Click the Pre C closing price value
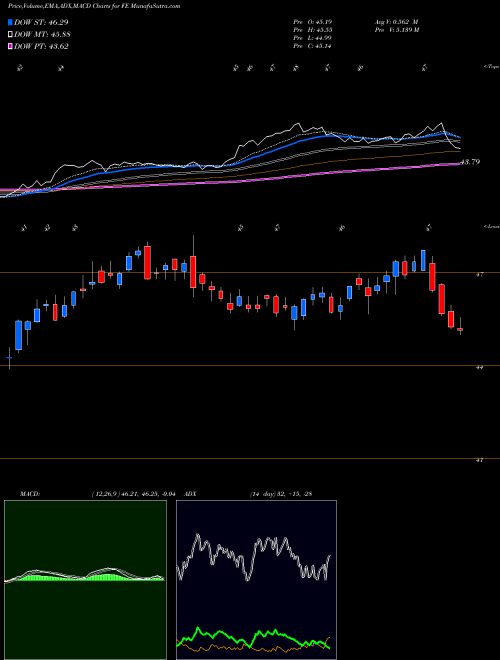 [x=325, y=46]
